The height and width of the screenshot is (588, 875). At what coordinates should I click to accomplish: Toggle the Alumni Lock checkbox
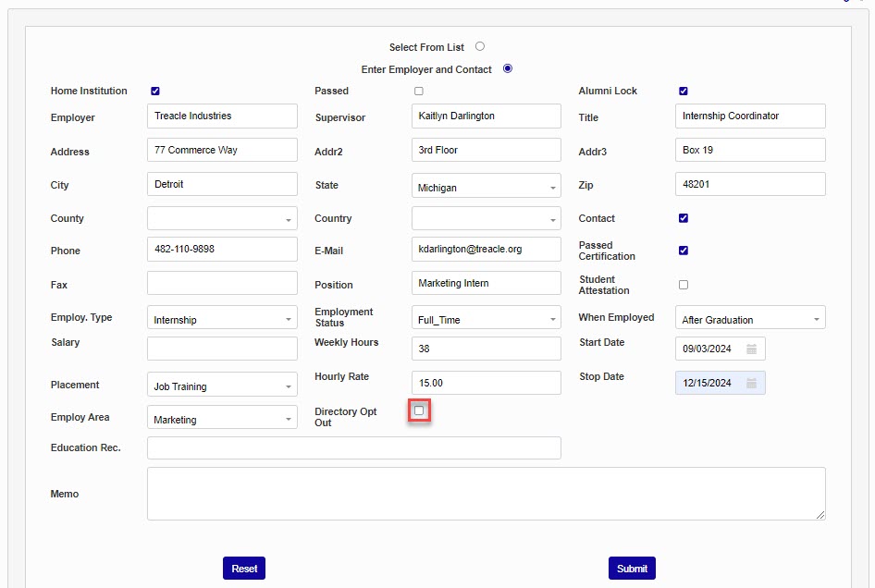[x=684, y=92]
